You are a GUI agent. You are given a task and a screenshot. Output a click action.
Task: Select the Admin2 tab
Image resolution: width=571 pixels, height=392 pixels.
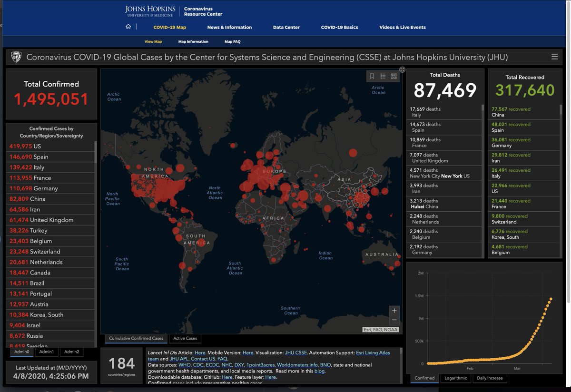pyautogui.click(x=72, y=352)
